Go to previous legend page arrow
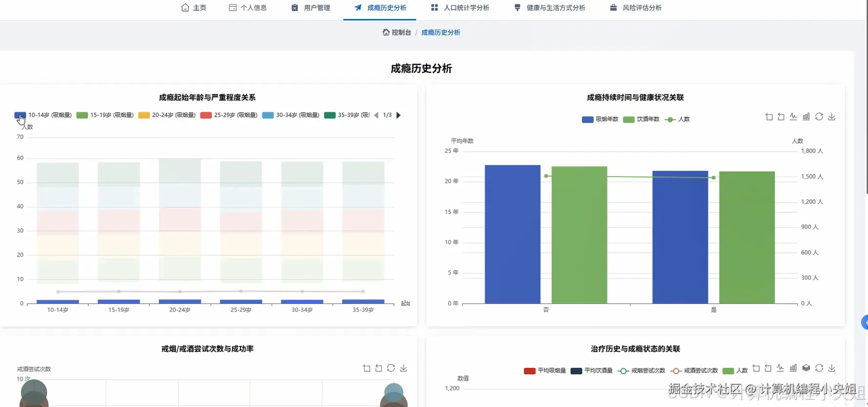 tap(376, 115)
